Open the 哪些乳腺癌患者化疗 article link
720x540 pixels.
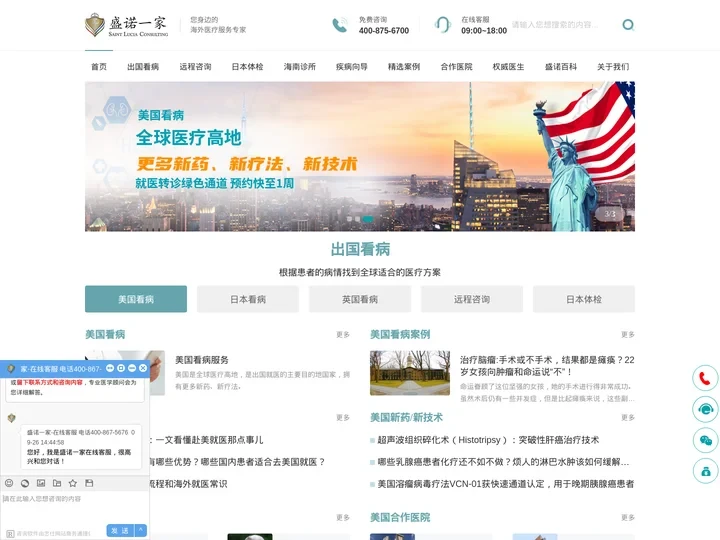(x=503, y=462)
